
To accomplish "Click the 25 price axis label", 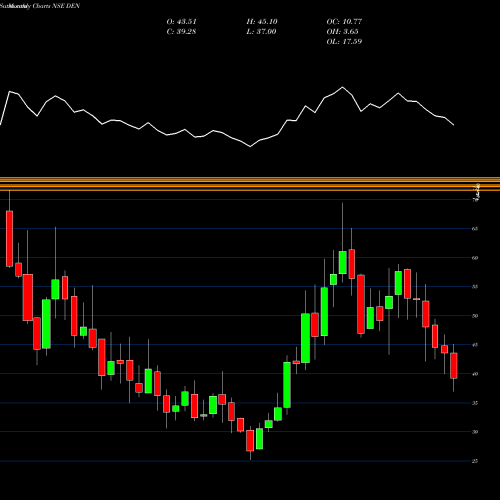I will pos(475,461).
